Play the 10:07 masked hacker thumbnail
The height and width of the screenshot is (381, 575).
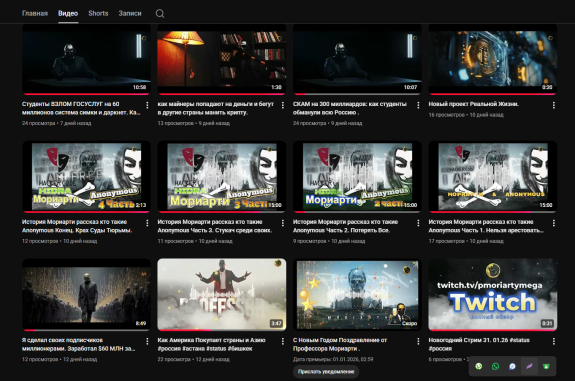[x=357, y=59]
